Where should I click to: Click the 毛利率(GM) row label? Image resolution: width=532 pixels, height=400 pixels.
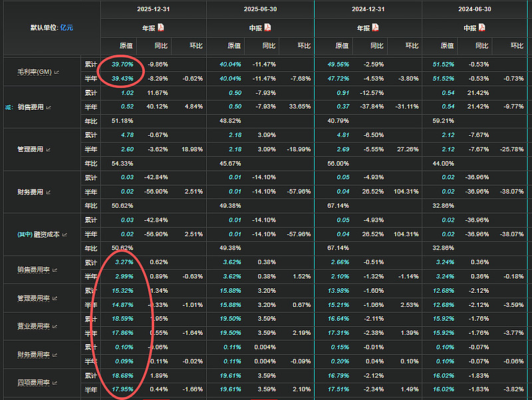click(35, 71)
